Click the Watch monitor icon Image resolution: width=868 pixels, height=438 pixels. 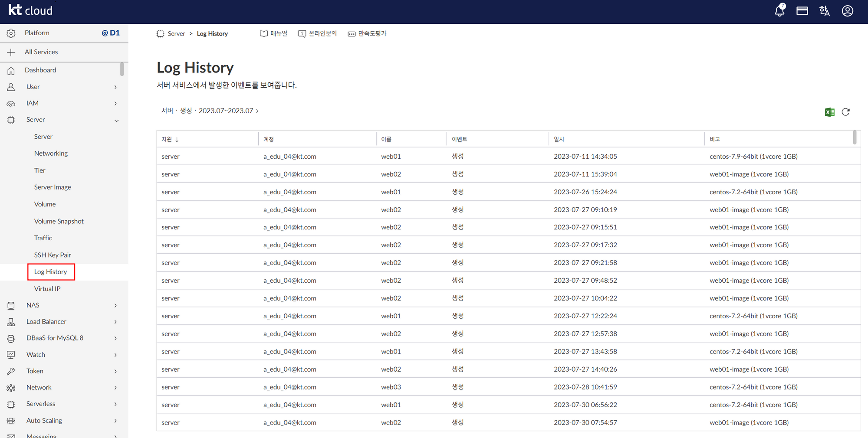click(11, 355)
